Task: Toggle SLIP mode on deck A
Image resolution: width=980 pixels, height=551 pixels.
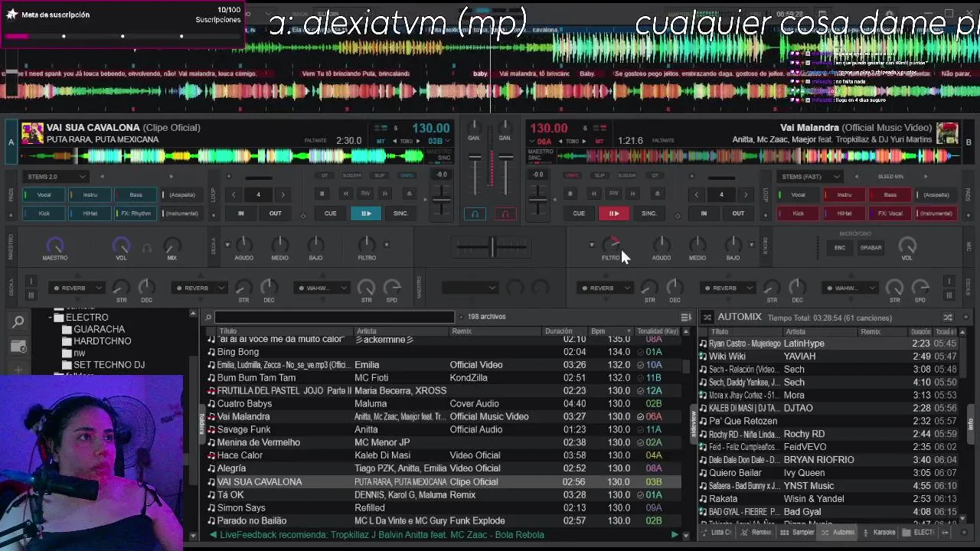Action: [380, 175]
